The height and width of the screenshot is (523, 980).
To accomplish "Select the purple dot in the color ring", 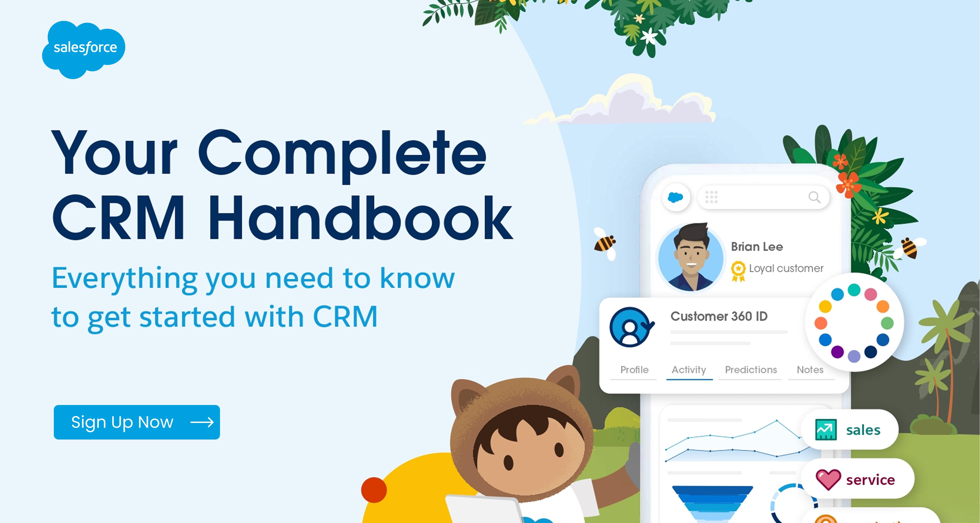I will (x=837, y=352).
